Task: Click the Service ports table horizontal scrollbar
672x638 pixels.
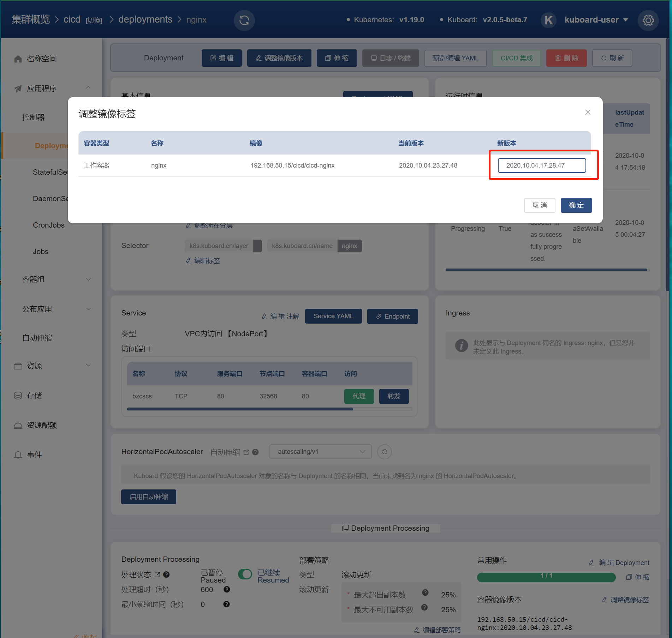Action: [x=240, y=409]
